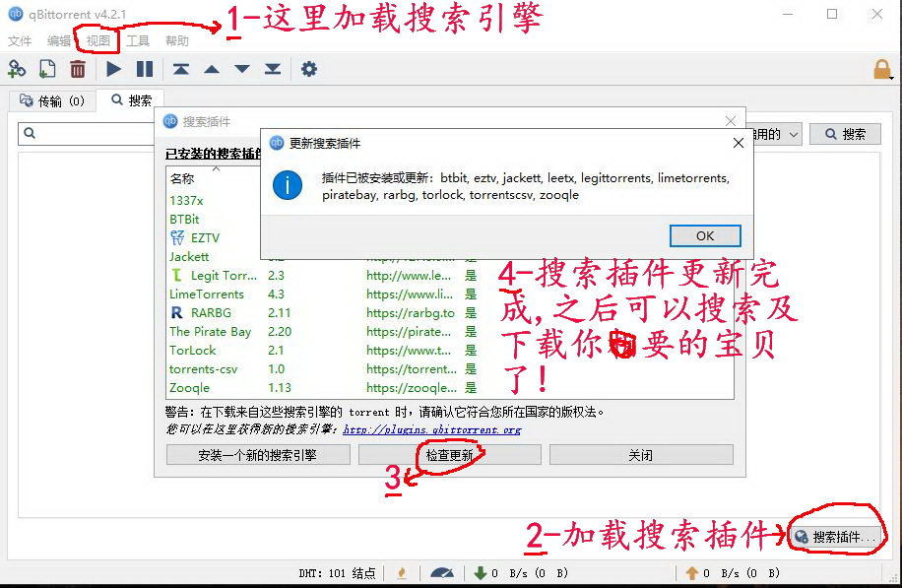Move torrent to top of queue
Viewport: 902px width, 588px height.
[x=181, y=69]
